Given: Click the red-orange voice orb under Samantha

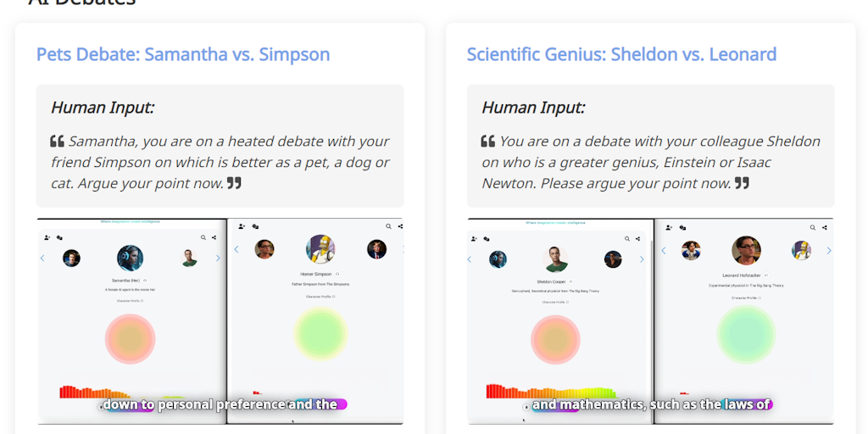Looking at the screenshot, I should [130, 338].
